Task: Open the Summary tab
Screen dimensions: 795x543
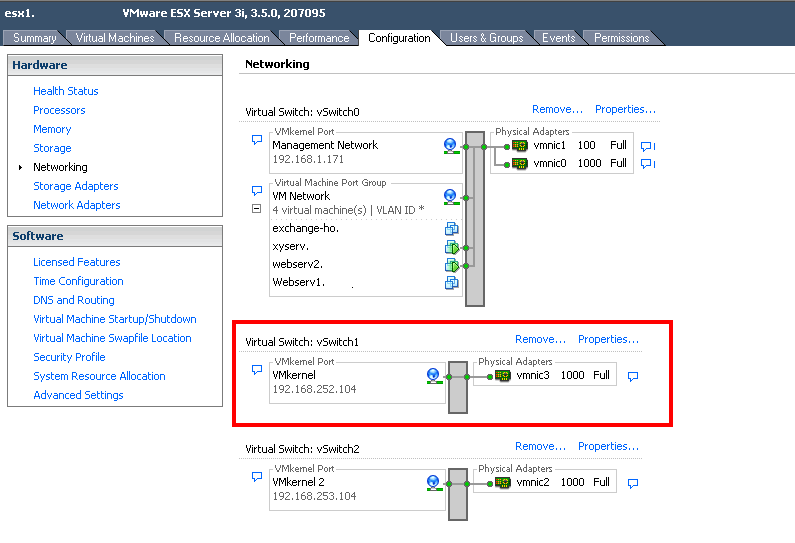Action: (x=34, y=38)
